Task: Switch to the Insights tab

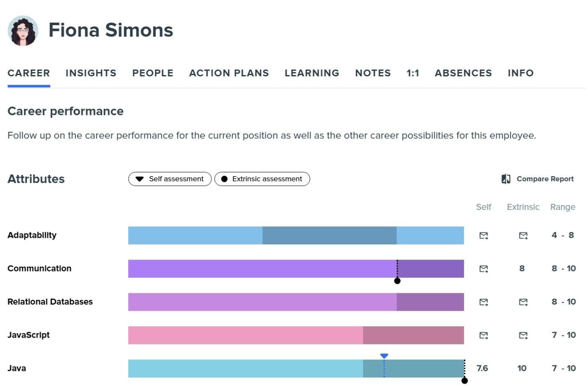Action: pyautogui.click(x=91, y=73)
